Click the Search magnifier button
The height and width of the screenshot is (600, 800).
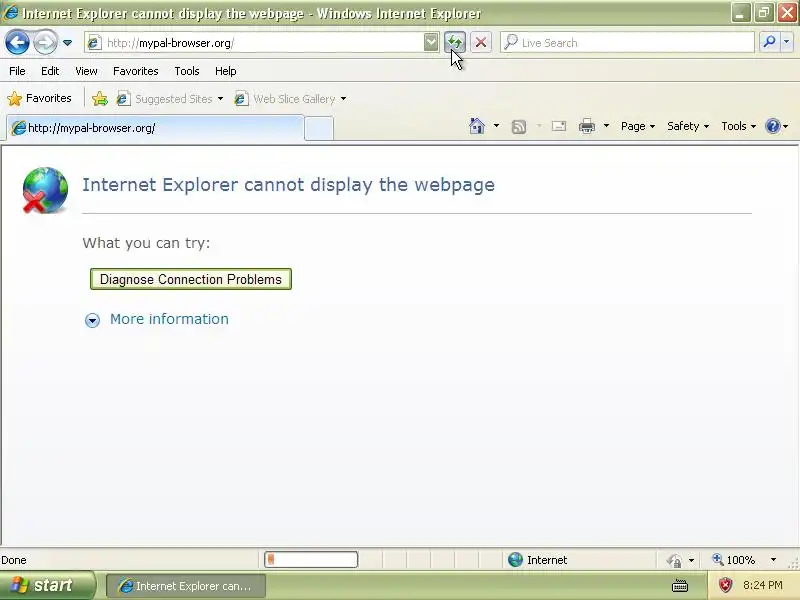point(769,42)
